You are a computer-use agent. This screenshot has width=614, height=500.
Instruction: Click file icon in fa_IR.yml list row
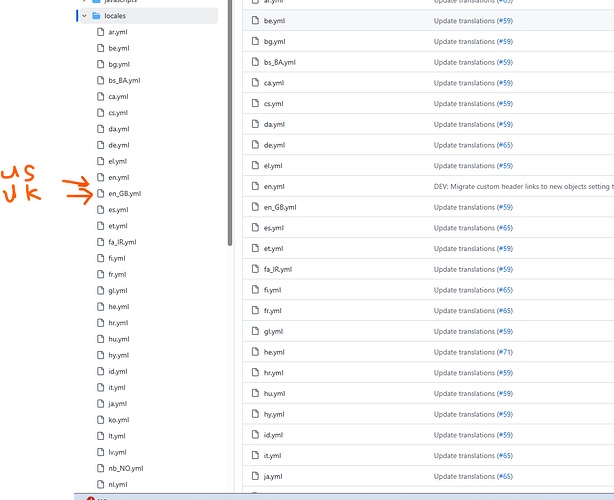[255, 269]
